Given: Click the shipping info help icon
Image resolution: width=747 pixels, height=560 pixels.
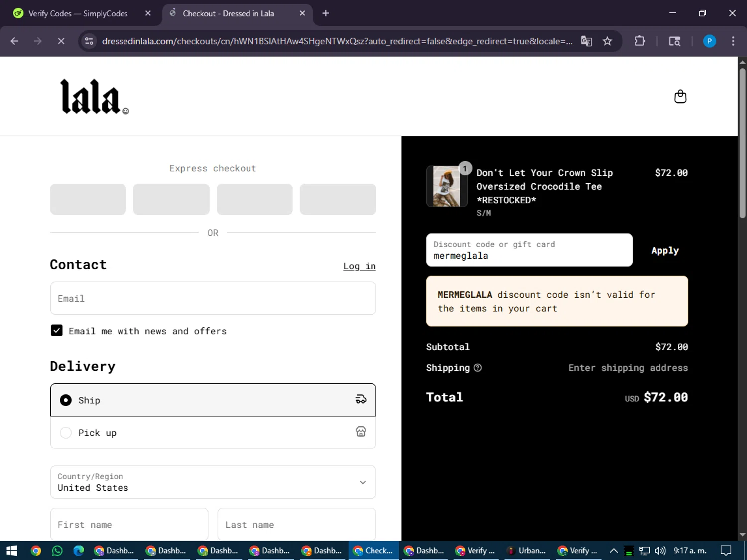Looking at the screenshot, I should [x=478, y=368].
